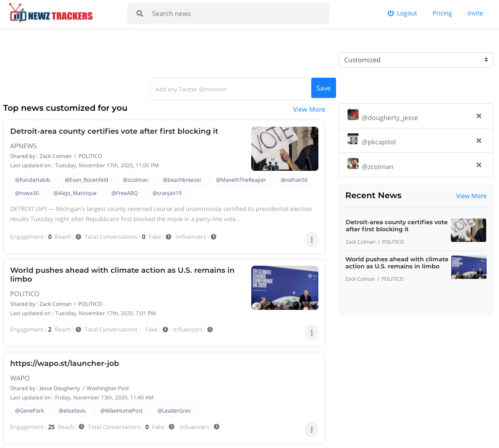Click @dougherty_jesse profile avatar
Viewport: 499px width, 448px height.
(353, 115)
